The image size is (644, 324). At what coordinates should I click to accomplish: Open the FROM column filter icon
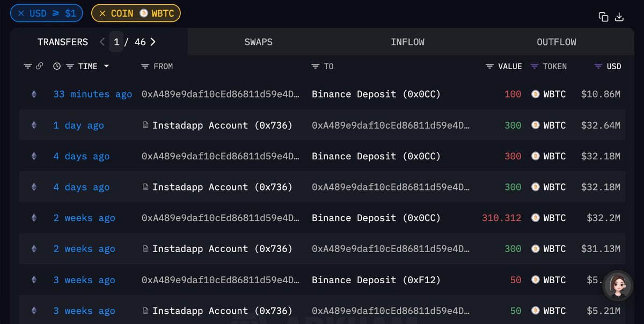click(x=145, y=66)
